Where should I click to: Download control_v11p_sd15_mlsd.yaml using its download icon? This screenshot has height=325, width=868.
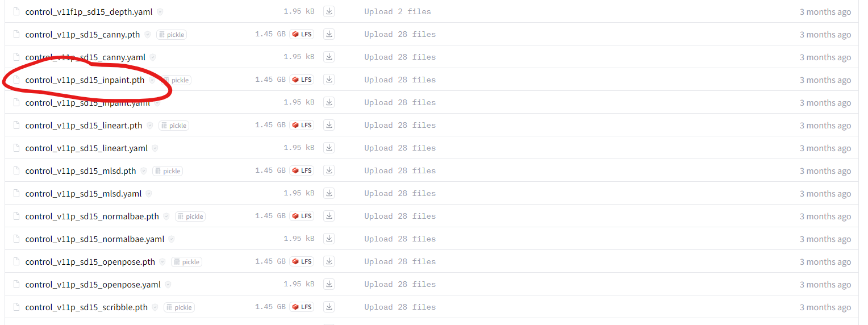(329, 193)
